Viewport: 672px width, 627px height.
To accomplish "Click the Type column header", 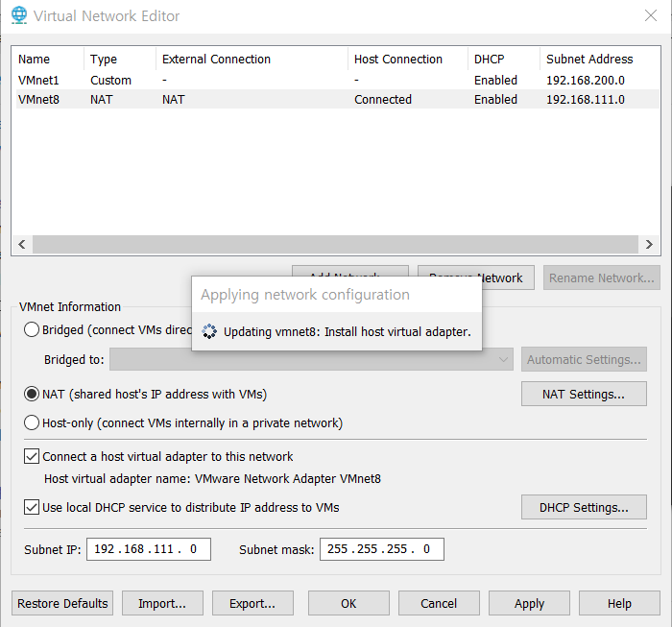I will click(x=104, y=60).
